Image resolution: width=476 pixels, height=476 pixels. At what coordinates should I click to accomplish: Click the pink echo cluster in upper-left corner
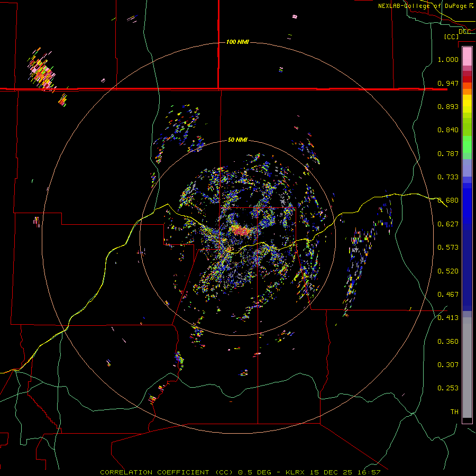(x=42, y=69)
